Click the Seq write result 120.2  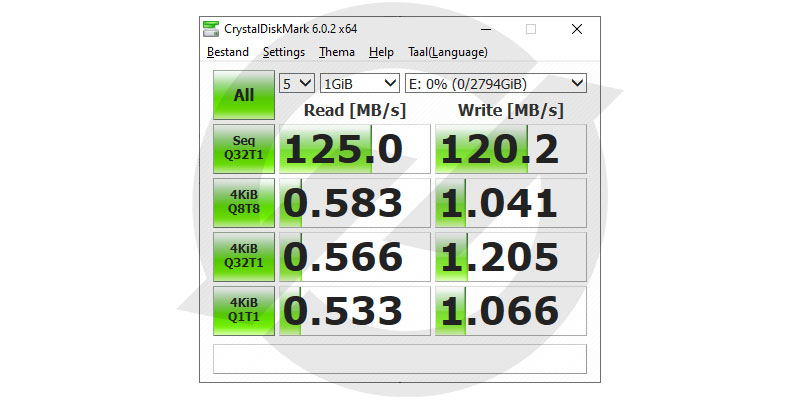click(511, 149)
